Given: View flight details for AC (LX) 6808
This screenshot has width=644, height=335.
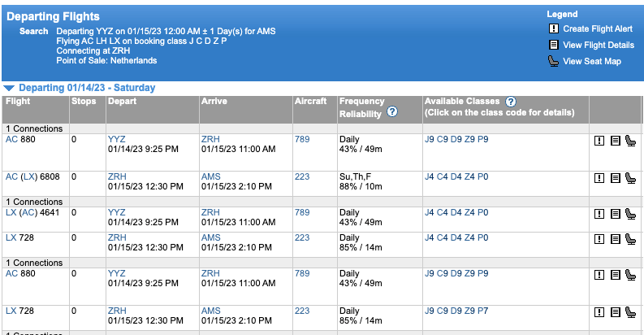Looking at the screenshot, I should (x=615, y=178).
